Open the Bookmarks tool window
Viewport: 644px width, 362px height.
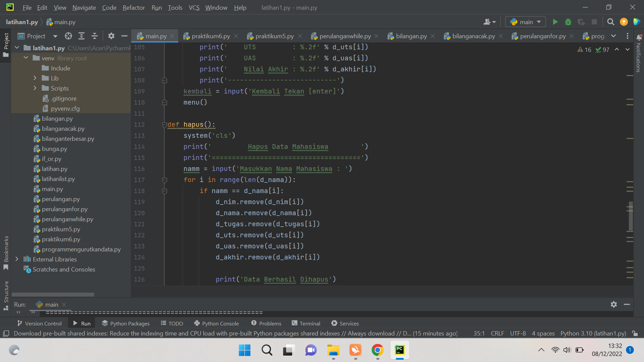coord(6,253)
